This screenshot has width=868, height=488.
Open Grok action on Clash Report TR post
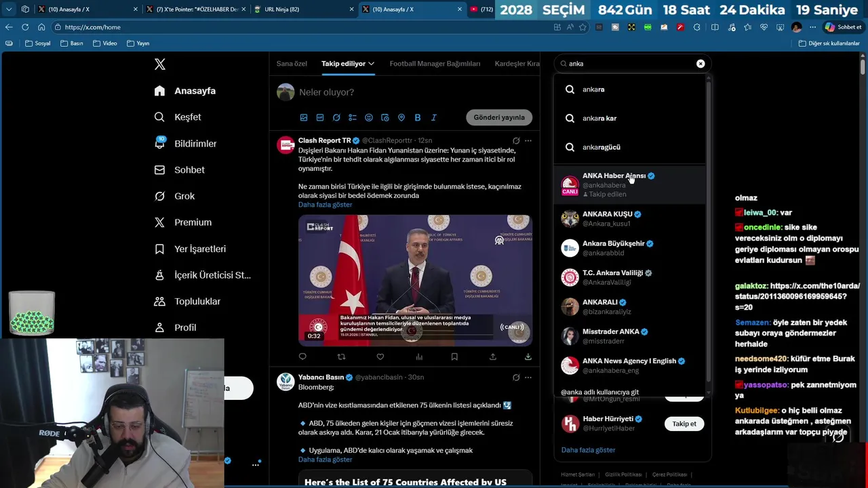[x=516, y=141]
